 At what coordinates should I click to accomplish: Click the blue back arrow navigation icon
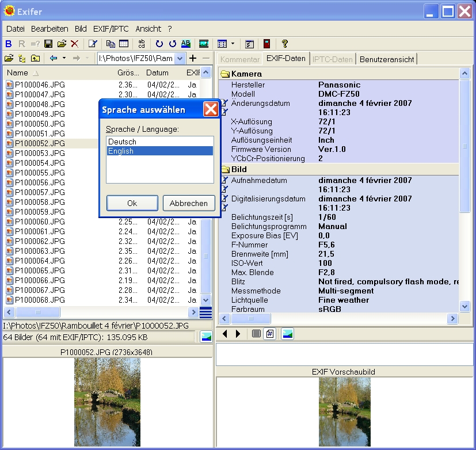(x=54, y=58)
